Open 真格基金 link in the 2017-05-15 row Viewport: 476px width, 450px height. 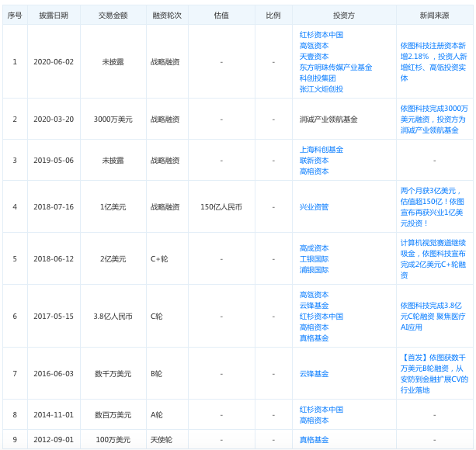point(314,338)
